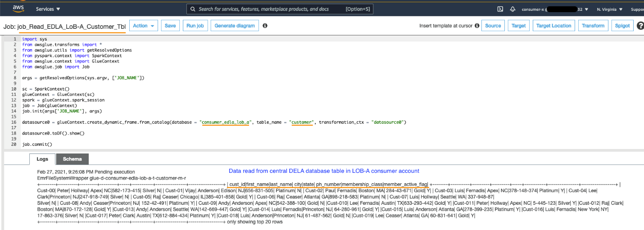Open the Support menu

click(x=637, y=9)
